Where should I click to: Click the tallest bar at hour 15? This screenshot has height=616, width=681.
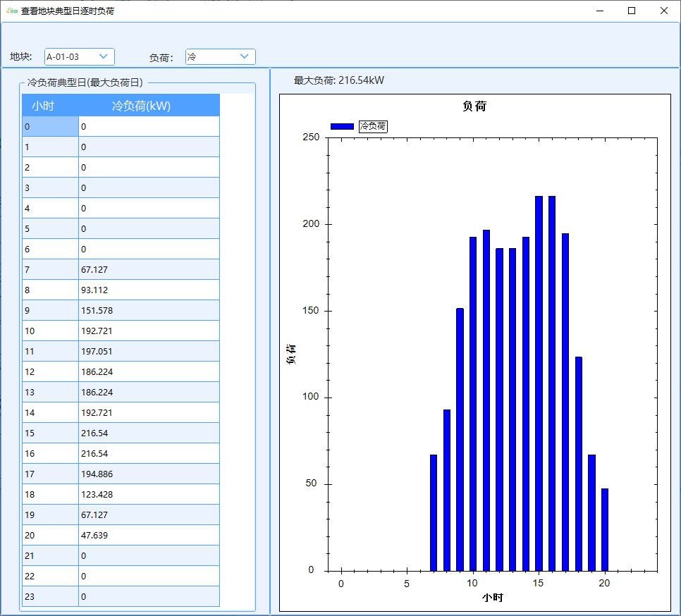539,383
